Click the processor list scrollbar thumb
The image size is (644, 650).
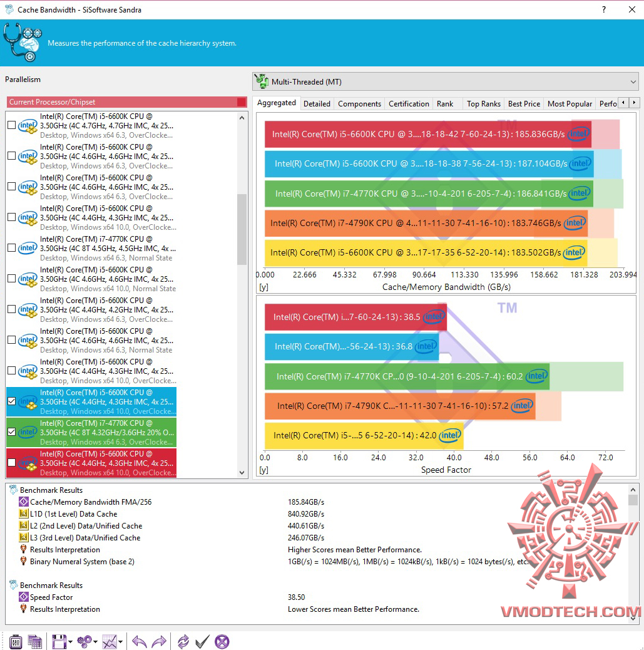pyautogui.click(x=242, y=229)
